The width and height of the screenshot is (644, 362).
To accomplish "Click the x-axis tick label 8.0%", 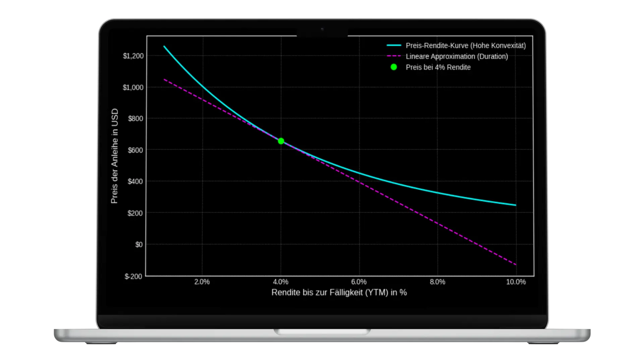I will click(x=437, y=282).
